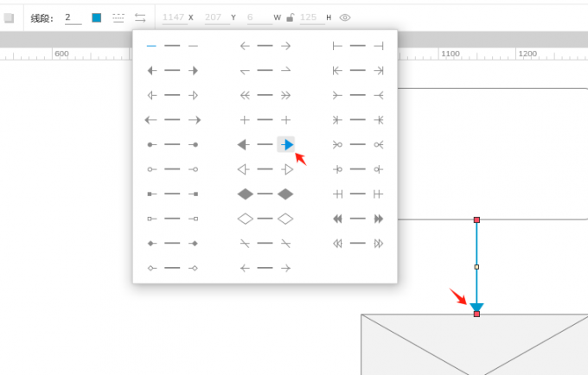Click the connector's middle yellow handle

click(476, 267)
